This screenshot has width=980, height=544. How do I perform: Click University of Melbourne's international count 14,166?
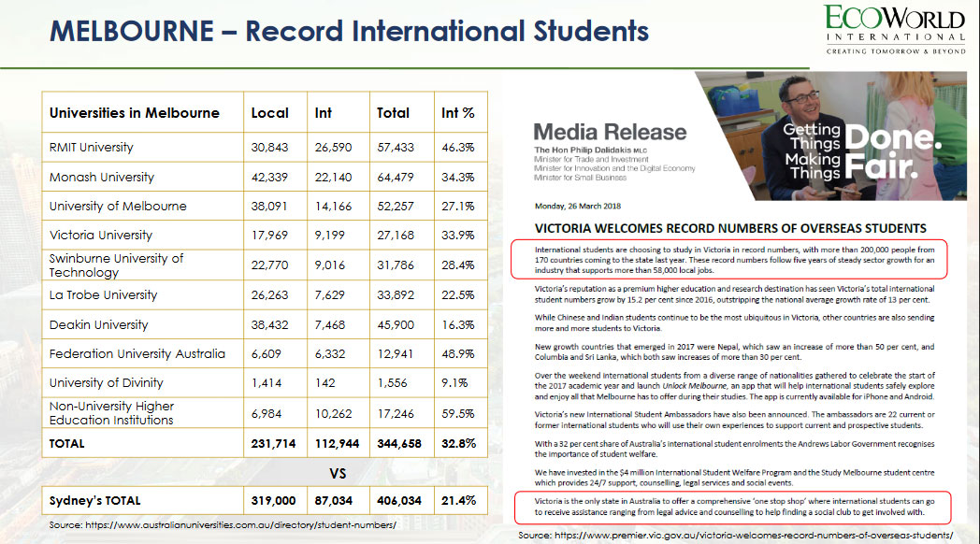point(333,207)
